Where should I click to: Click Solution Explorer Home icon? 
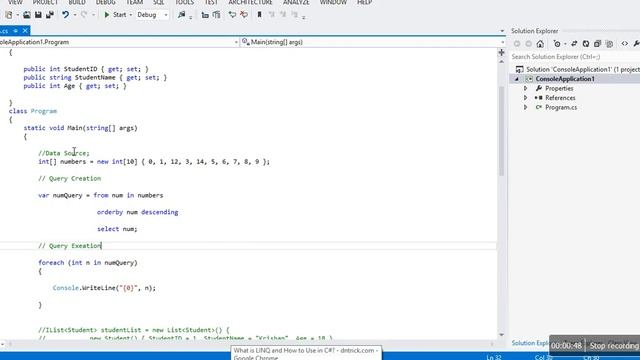tap(540, 44)
